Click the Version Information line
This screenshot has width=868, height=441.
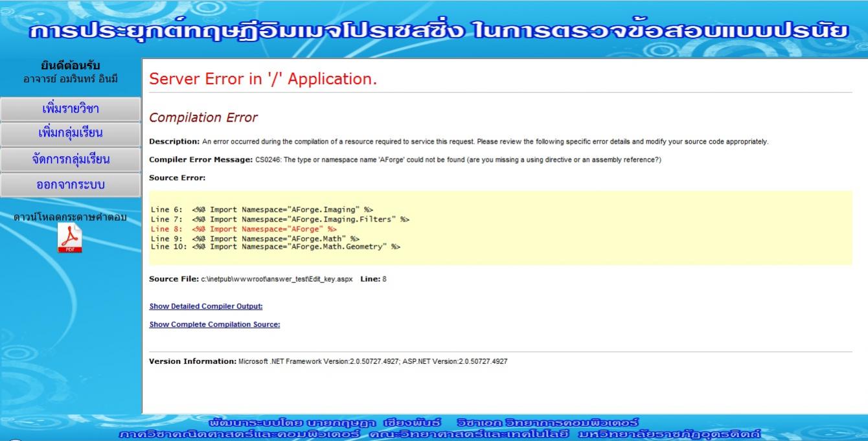click(x=328, y=361)
